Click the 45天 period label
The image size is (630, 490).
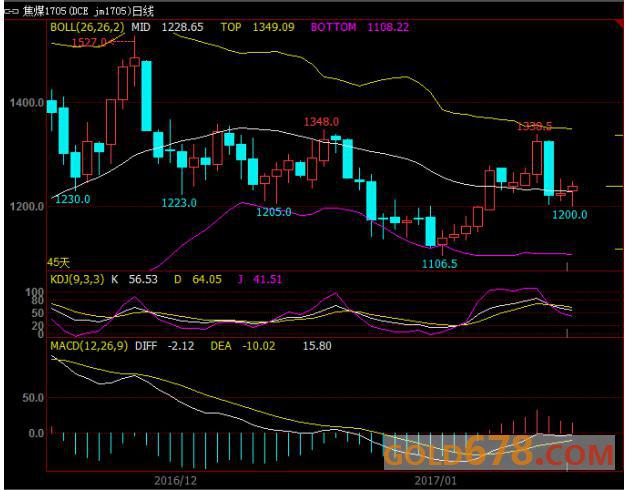click(x=59, y=259)
